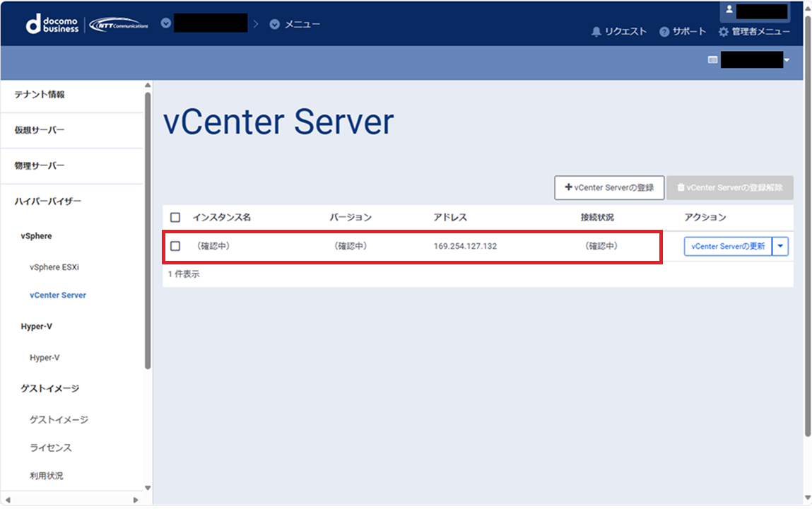
Task: Select Hyper-V sub-item in the sidebar
Action: (x=45, y=358)
